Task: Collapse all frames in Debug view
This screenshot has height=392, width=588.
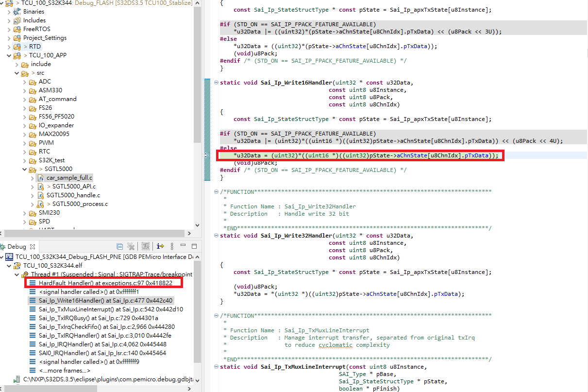Action: (x=119, y=246)
